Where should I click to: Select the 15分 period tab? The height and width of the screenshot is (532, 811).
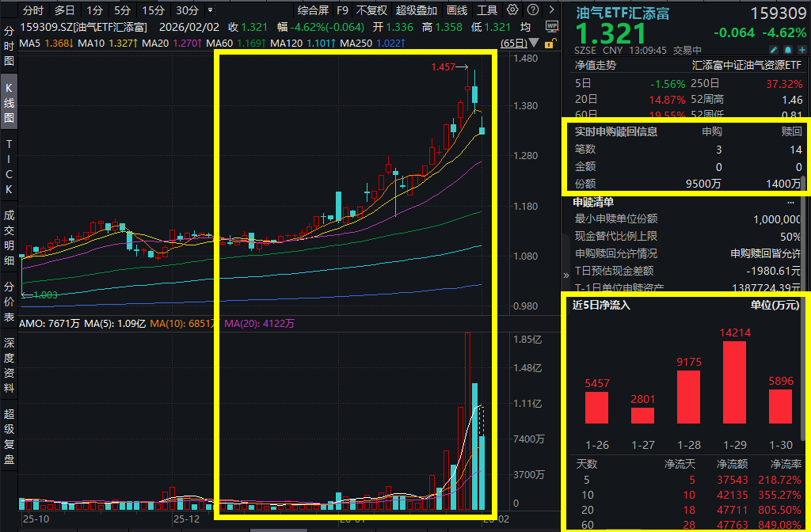153,9
